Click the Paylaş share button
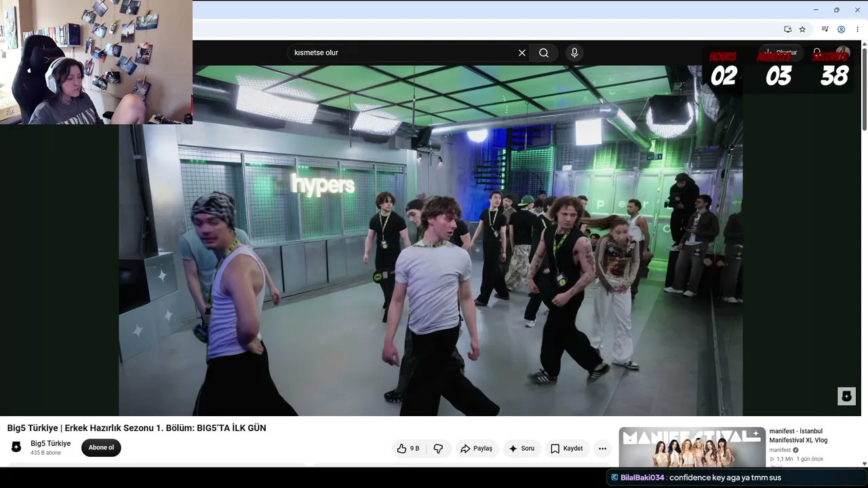This screenshot has height=488, width=868. click(x=476, y=449)
